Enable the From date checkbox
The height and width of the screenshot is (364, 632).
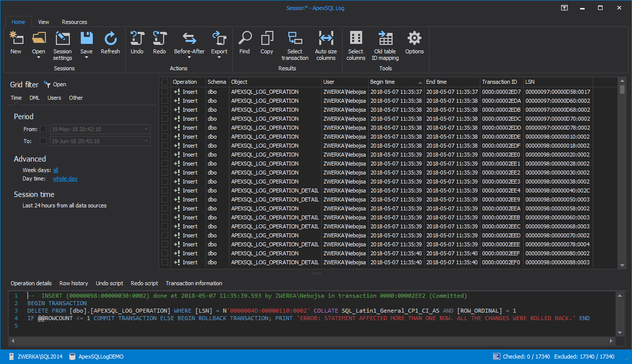[43, 129]
